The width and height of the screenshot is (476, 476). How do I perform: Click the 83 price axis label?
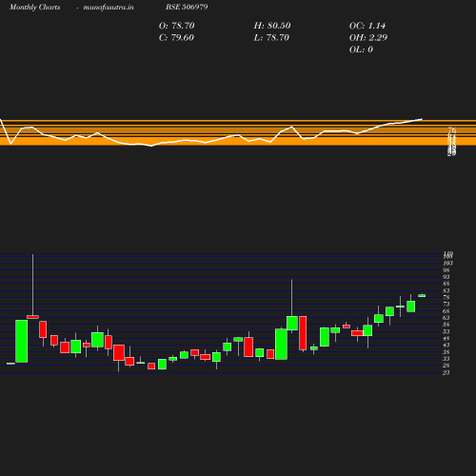click(446, 290)
